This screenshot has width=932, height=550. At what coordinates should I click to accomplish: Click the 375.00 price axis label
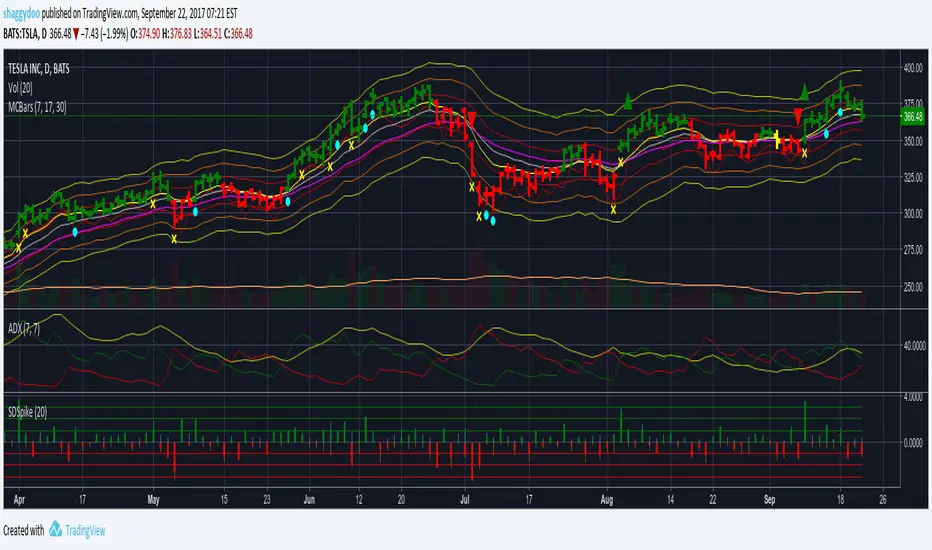tap(913, 104)
